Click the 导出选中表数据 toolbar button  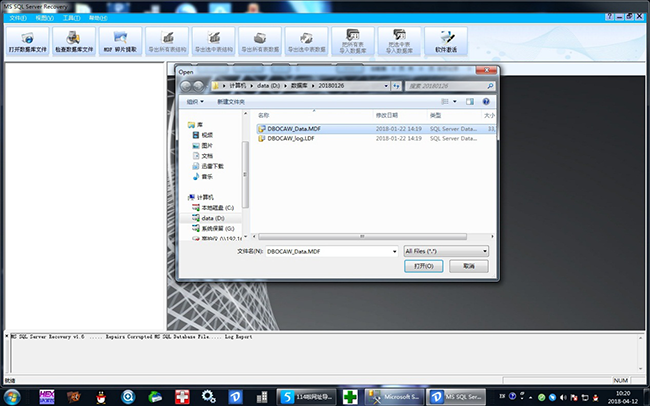tap(306, 41)
